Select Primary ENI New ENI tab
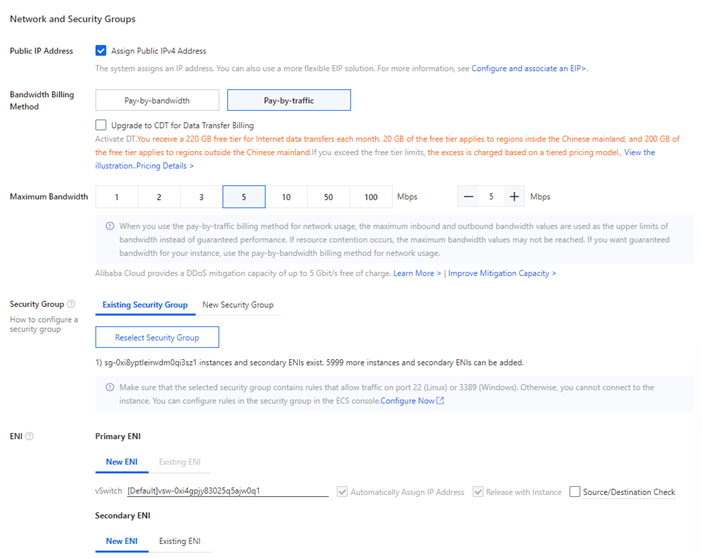 click(122, 462)
